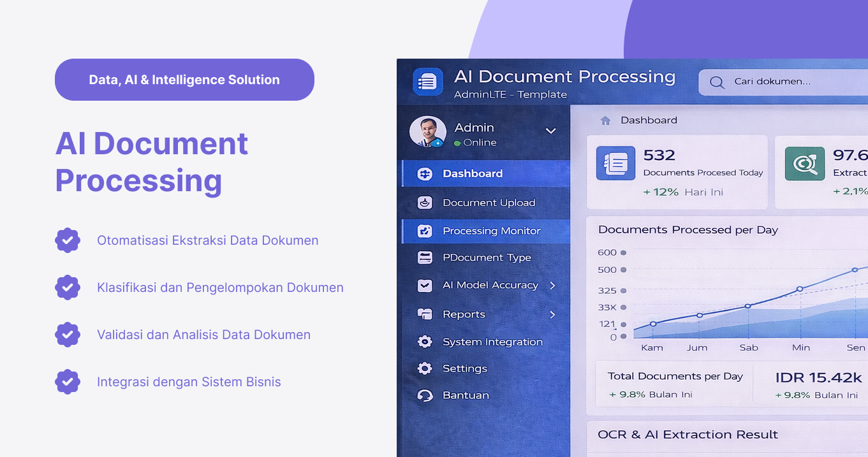Click the AI Document Processing app logo

coord(427,81)
